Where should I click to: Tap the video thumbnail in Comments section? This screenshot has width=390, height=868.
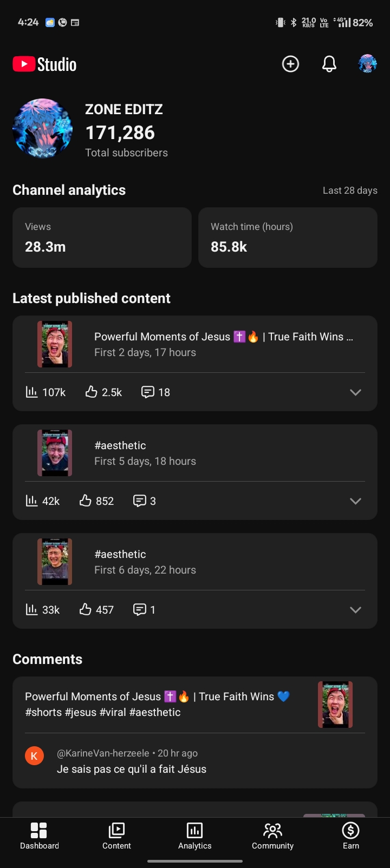pyautogui.click(x=335, y=705)
